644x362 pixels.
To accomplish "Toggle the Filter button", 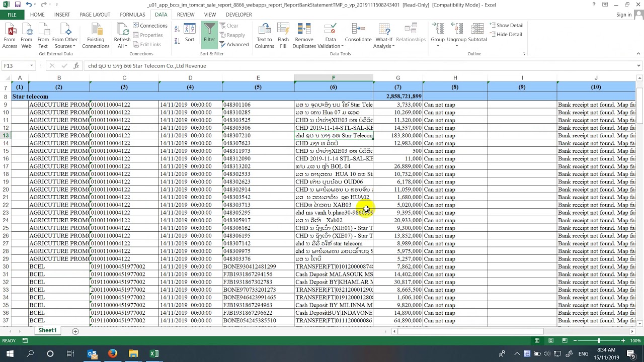I will pyautogui.click(x=209, y=34).
